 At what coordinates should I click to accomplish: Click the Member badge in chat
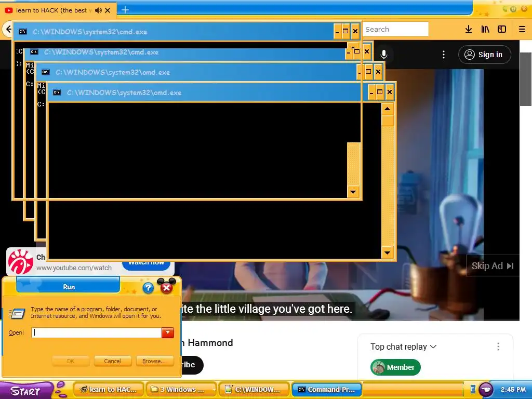395,367
